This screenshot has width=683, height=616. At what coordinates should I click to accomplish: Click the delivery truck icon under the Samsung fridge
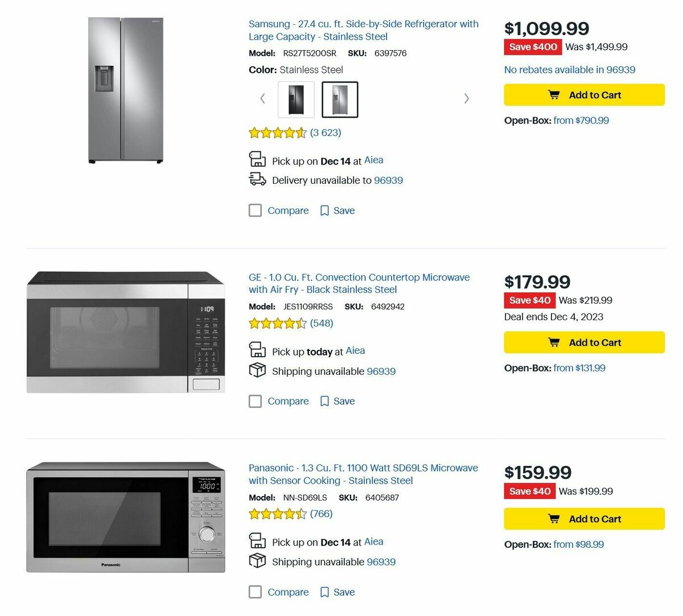coord(258,180)
